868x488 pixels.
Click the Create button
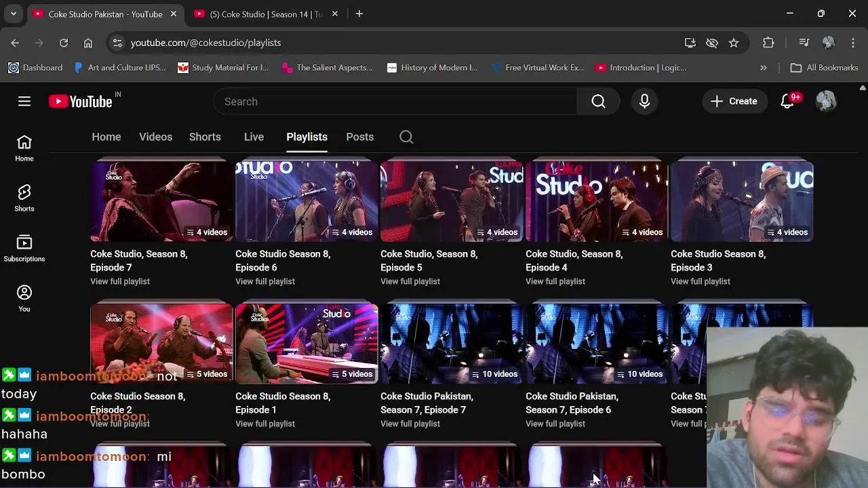click(x=734, y=102)
